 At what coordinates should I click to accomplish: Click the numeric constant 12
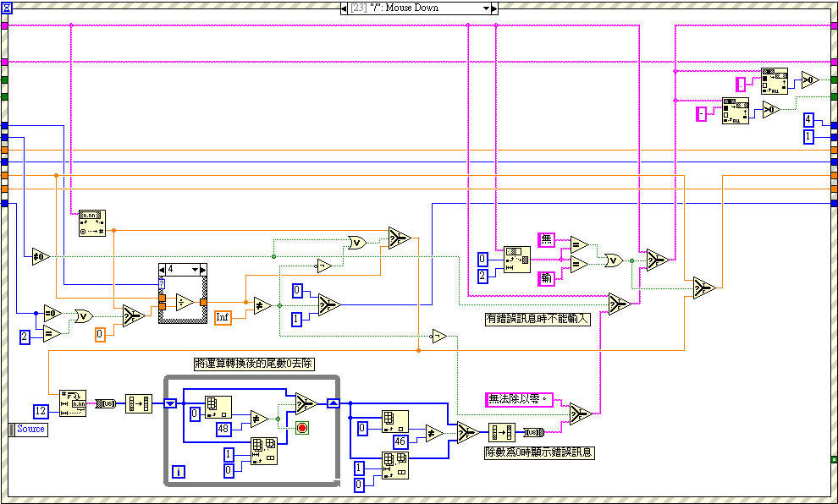click(x=41, y=411)
